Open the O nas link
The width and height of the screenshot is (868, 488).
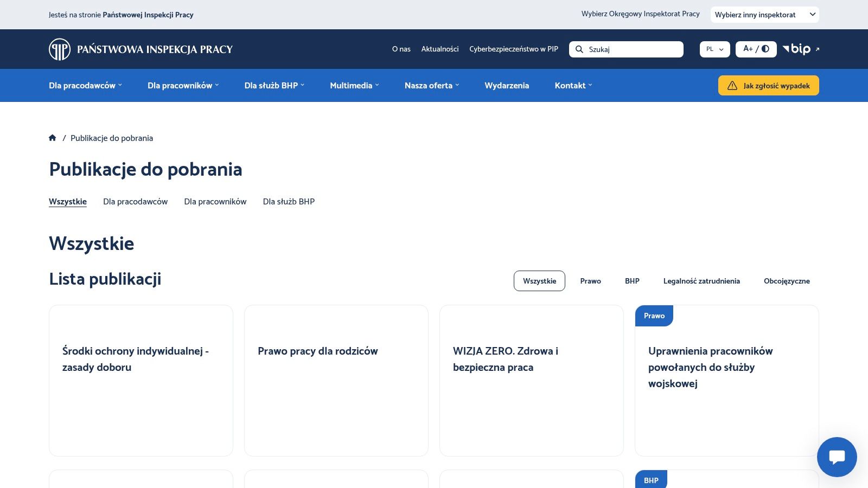pos(401,49)
